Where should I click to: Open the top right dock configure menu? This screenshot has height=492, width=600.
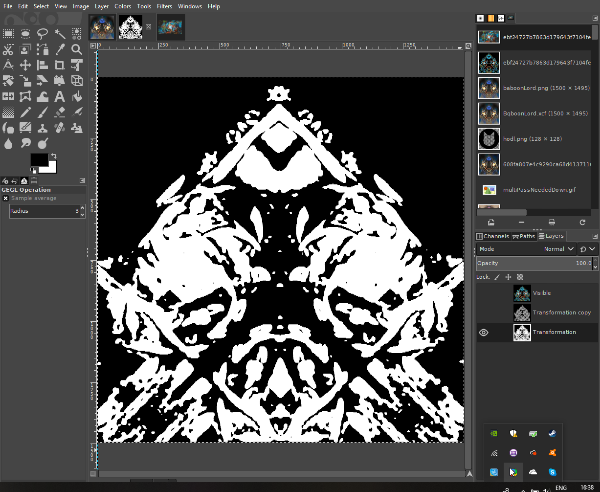[x=595, y=18]
